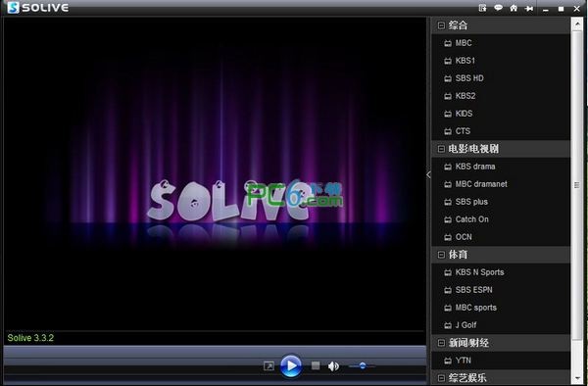The image size is (588, 386).
Task: Collapse the 新闻财经 channel group
Action: pos(441,343)
